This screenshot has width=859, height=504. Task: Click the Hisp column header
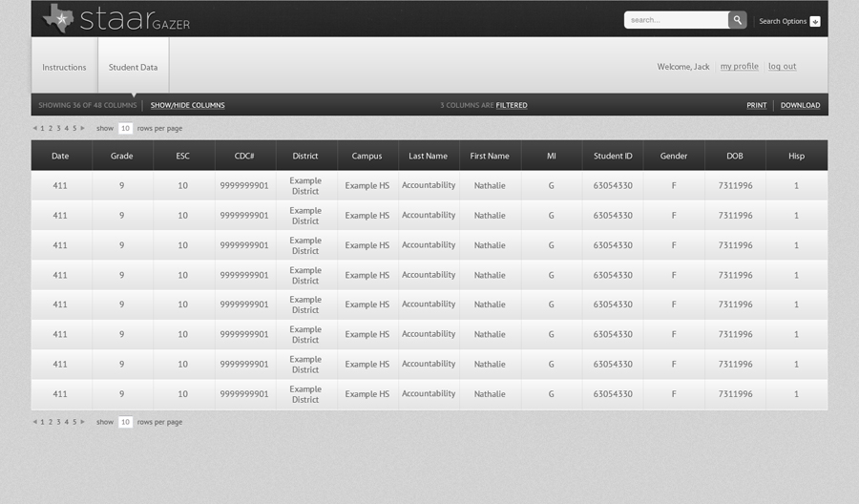(x=797, y=156)
